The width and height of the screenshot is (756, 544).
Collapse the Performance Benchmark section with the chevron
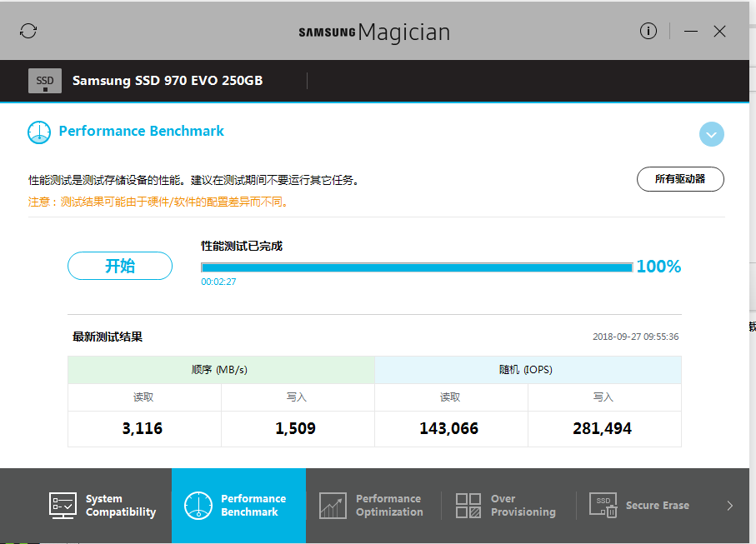(x=711, y=134)
